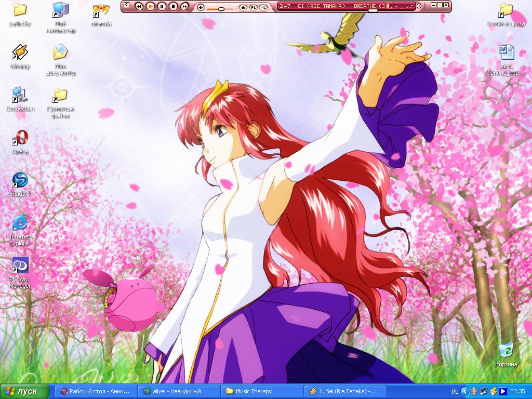
Task: Click the Winamp play button
Action: 150,6
